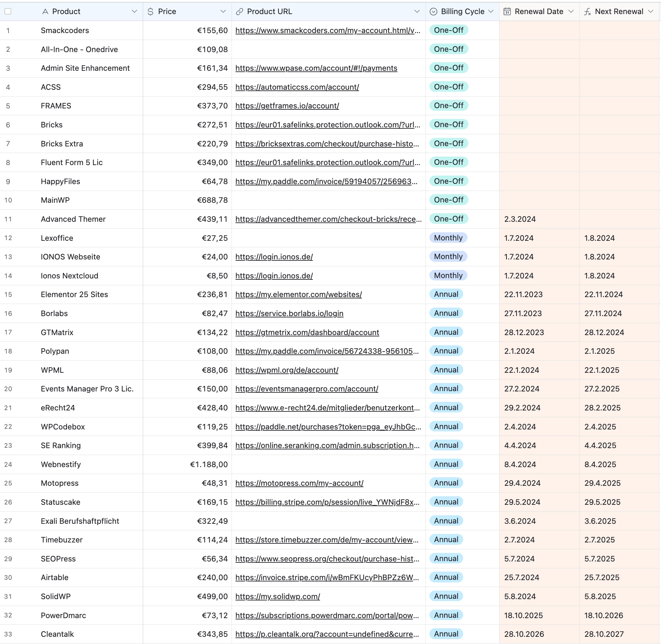Open the motopress.com my-account link
The image size is (661, 644).
[x=299, y=483]
